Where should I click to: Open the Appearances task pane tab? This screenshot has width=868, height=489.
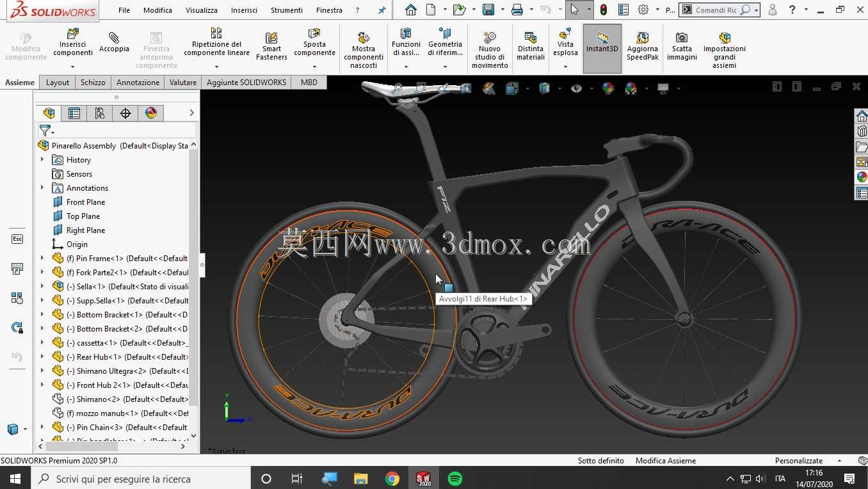(x=862, y=177)
